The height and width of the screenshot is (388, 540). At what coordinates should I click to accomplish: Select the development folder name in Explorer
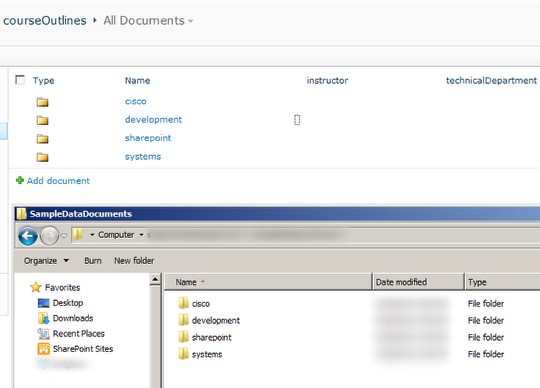pos(216,321)
